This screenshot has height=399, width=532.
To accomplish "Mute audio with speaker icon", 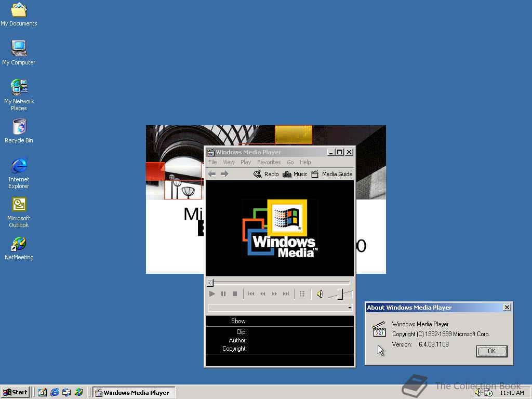I will [320, 294].
